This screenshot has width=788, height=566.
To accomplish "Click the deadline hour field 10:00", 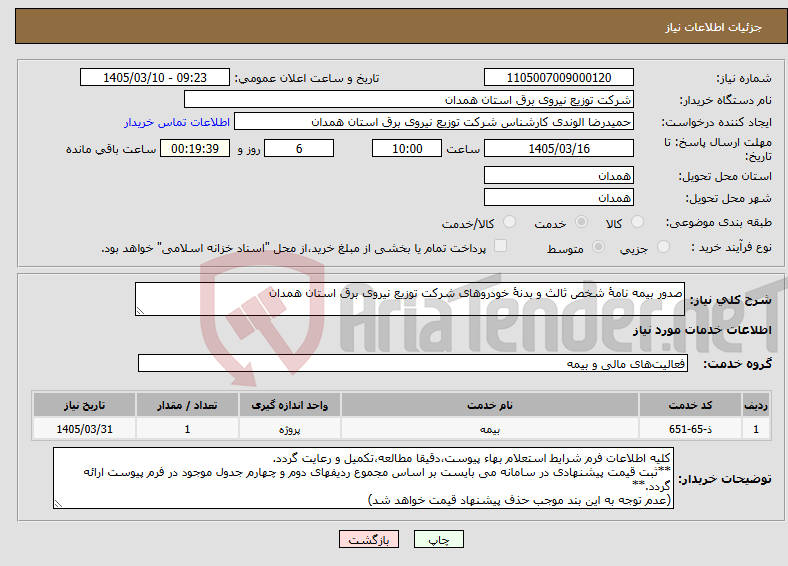I will (407, 149).
